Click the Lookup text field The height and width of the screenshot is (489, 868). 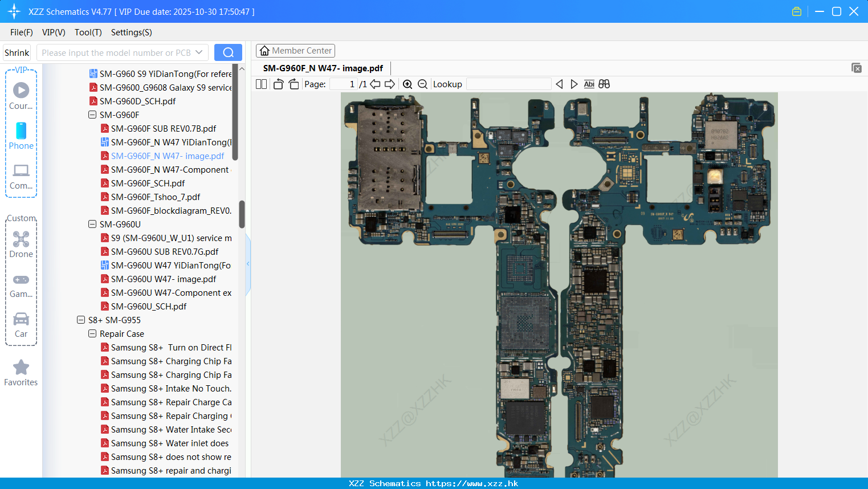509,84
